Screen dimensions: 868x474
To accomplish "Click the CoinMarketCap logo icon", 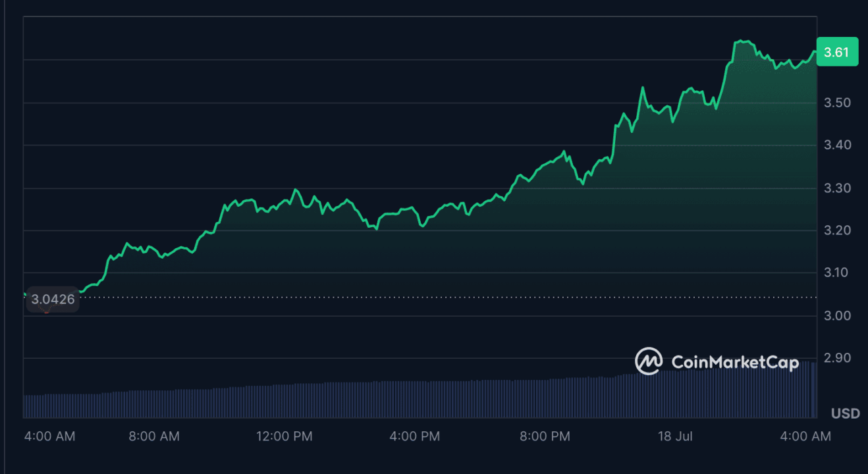I will (649, 361).
